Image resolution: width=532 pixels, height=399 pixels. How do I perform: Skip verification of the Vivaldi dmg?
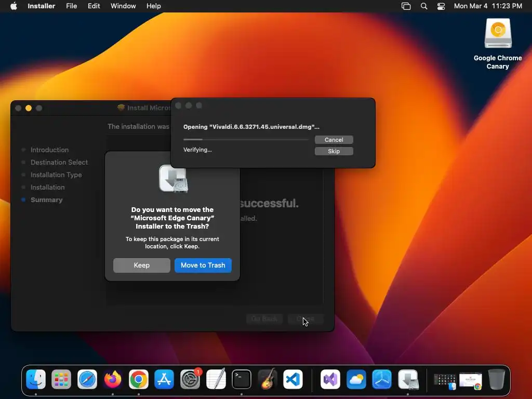(334, 151)
